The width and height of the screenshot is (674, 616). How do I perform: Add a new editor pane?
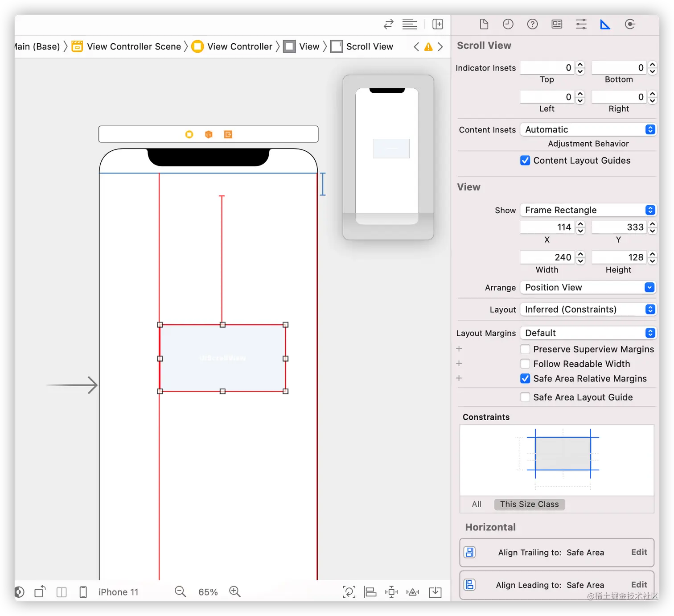438,24
